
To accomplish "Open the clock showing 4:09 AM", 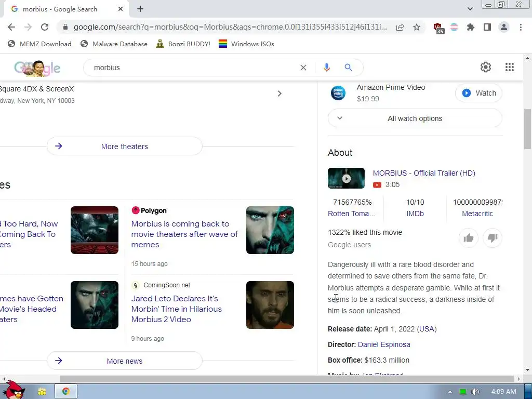I will [x=503, y=392].
